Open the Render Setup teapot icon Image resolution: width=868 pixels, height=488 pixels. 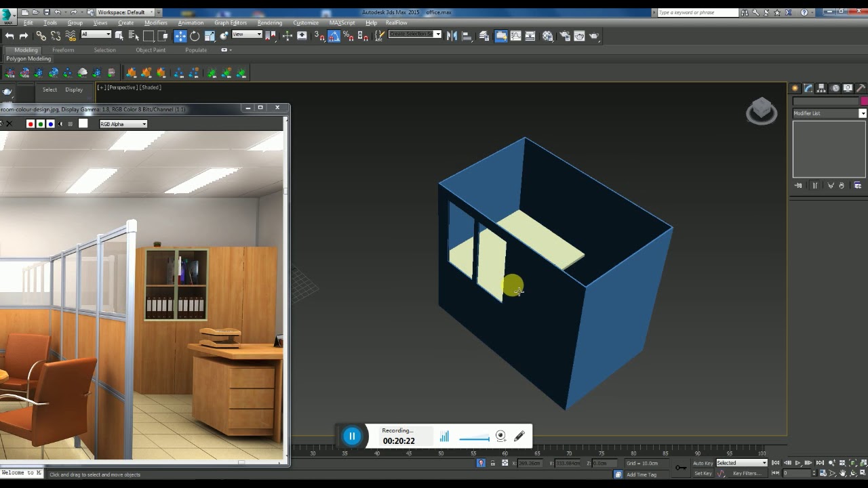click(564, 36)
